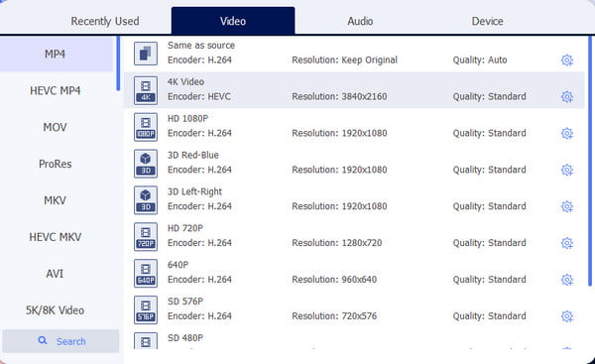Screen dimensions: 595x364
Task: Open settings gear for HD 1080P preset
Action: click(x=567, y=133)
